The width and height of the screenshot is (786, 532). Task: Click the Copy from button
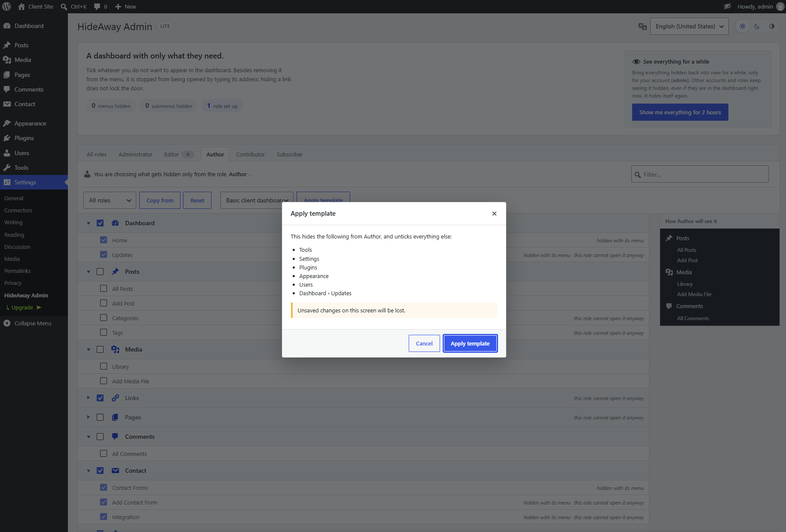[160, 200]
